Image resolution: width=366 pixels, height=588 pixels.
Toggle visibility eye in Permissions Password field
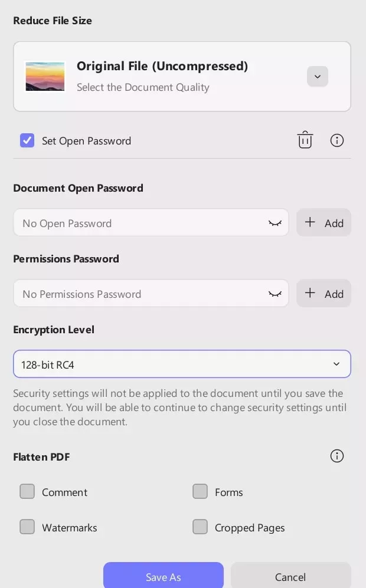pyautogui.click(x=275, y=294)
